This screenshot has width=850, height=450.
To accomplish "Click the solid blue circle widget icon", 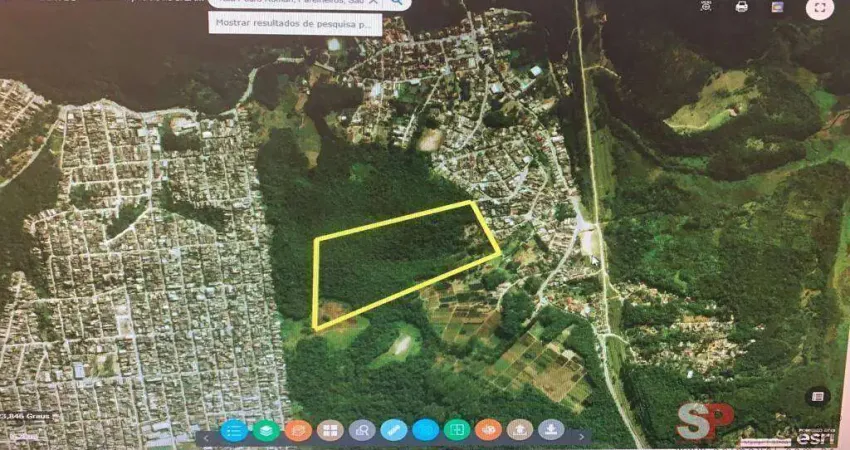I will coord(426,430).
